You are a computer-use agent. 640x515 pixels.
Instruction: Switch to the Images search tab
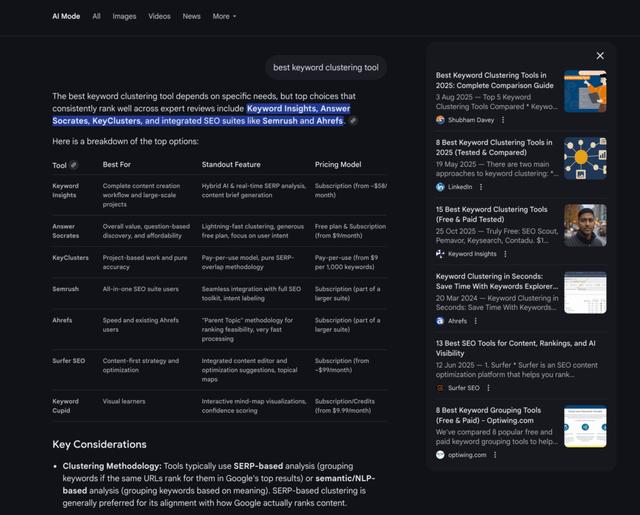click(x=124, y=16)
